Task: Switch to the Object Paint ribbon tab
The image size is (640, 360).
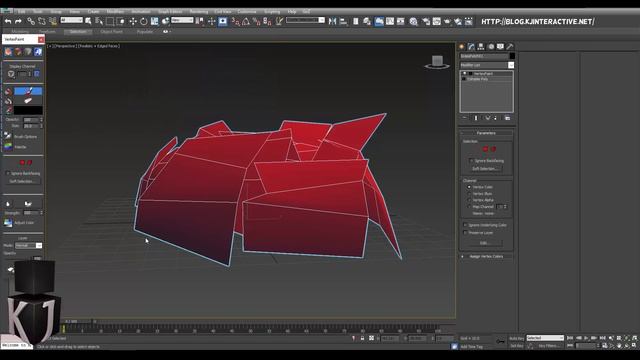Action: [111, 31]
